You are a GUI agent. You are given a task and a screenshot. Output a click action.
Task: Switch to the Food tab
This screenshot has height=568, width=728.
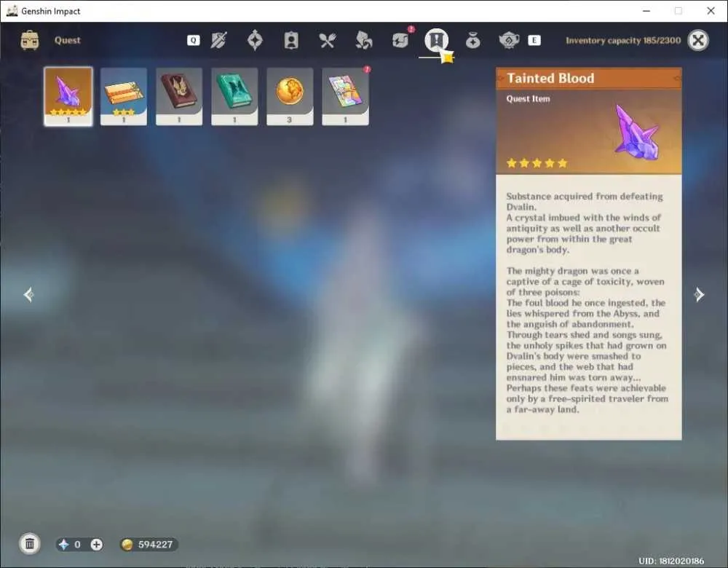[x=328, y=40]
